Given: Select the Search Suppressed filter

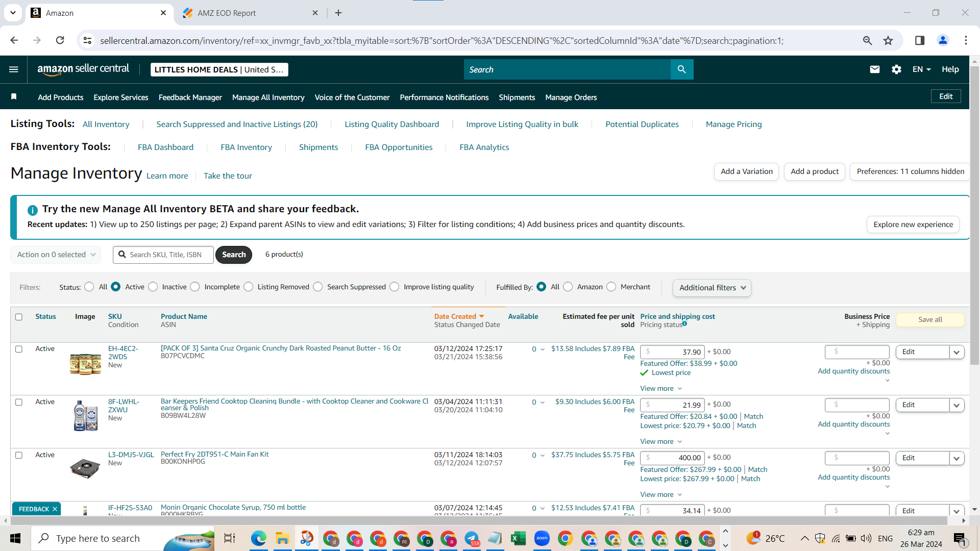Looking at the screenshot, I should (318, 287).
